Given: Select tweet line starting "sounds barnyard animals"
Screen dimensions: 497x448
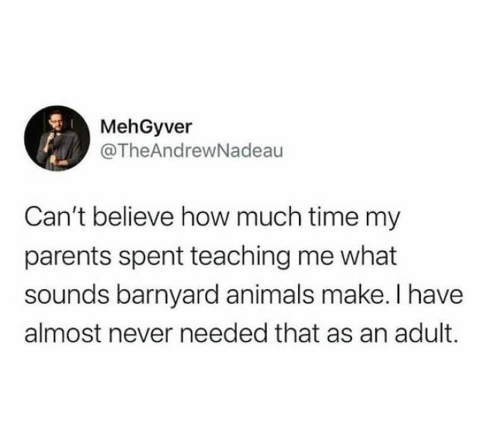Looking at the screenshot, I should pos(244,295).
